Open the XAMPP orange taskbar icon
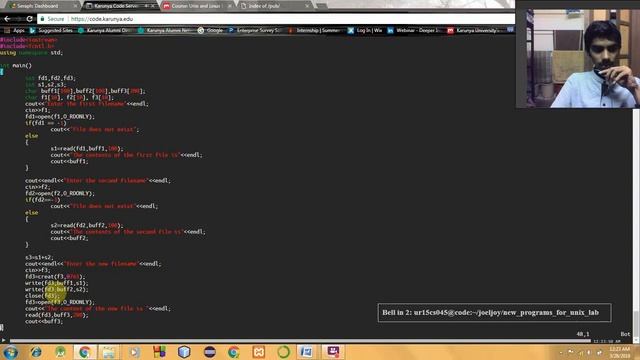Viewport: 640px width, 360px height. tap(258, 352)
